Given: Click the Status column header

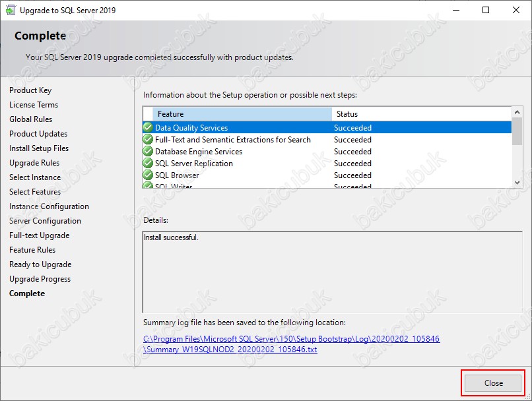Looking at the screenshot, I should click(422, 114).
